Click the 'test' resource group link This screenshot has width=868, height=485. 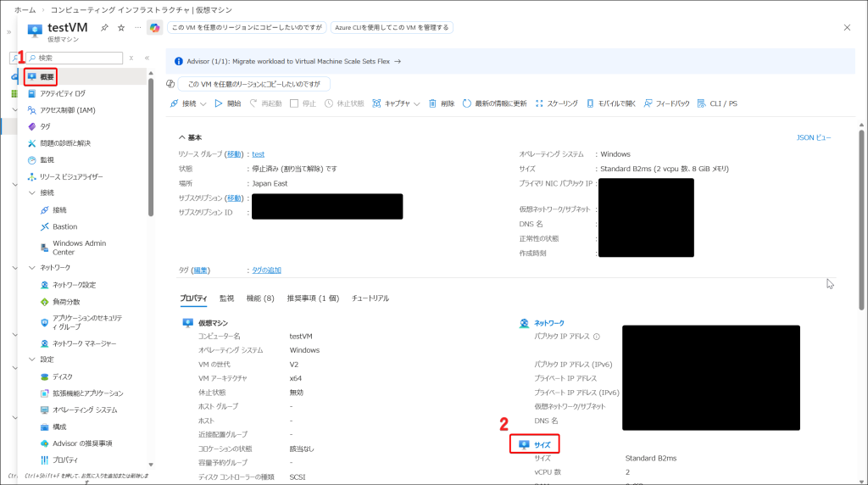tap(258, 154)
